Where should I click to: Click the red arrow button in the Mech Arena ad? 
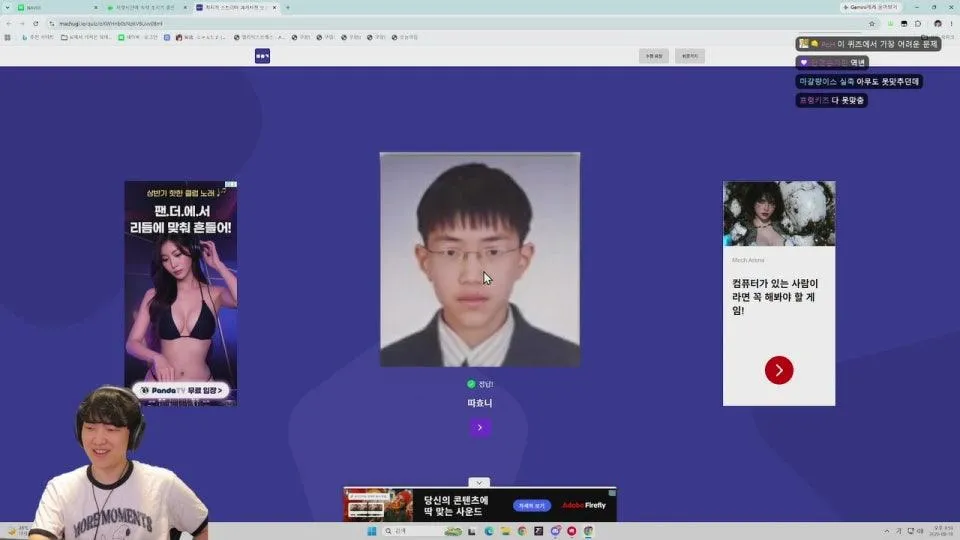(779, 370)
